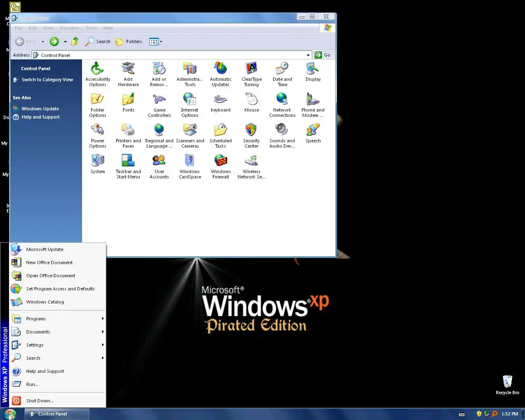Select Windows Catalog in Start menu
Image resolution: width=525 pixels, height=420 pixels.
pos(57,302)
